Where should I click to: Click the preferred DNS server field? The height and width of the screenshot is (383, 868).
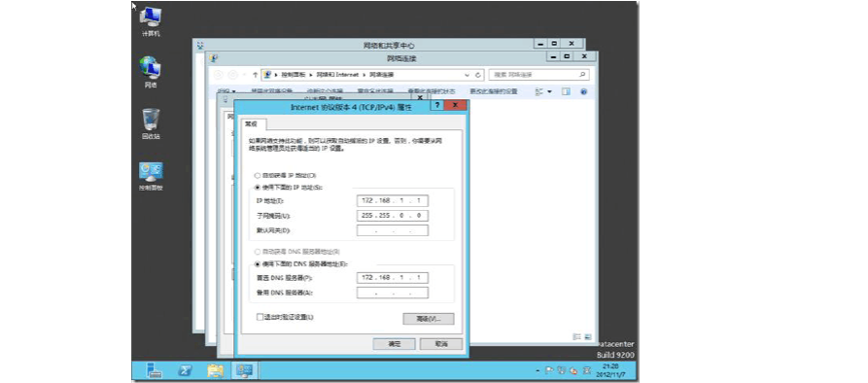(393, 277)
